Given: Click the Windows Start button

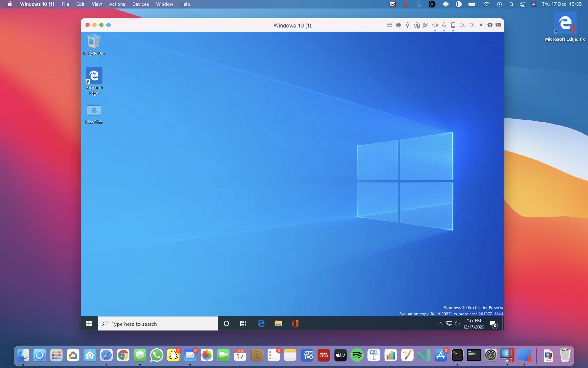Looking at the screenshot, I should click(89, 324).
